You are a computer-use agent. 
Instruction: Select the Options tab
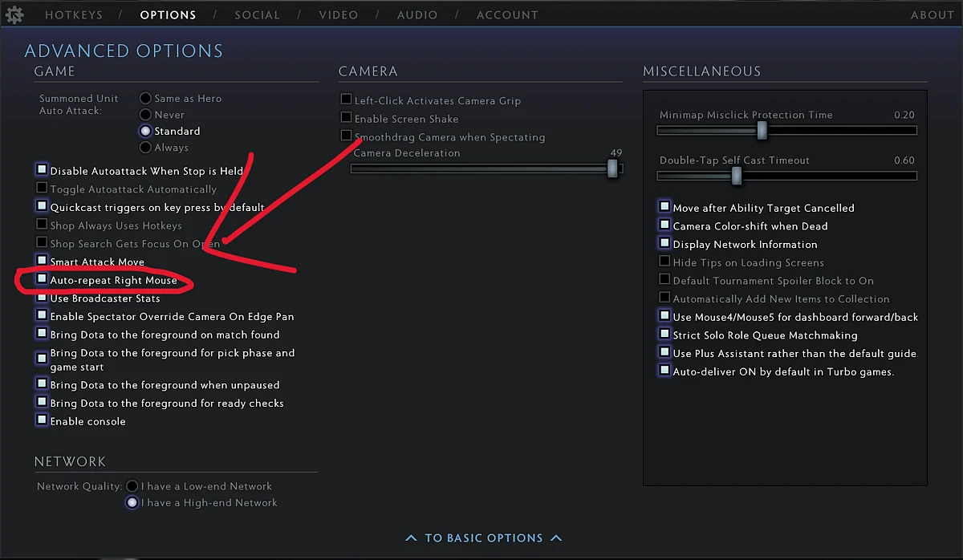[168, 15]
